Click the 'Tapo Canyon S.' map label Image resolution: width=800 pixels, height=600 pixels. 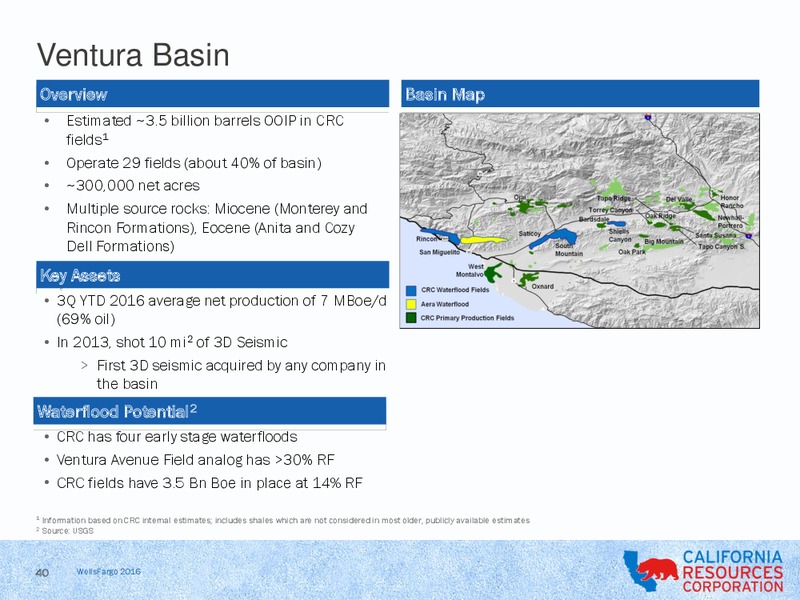721,246
